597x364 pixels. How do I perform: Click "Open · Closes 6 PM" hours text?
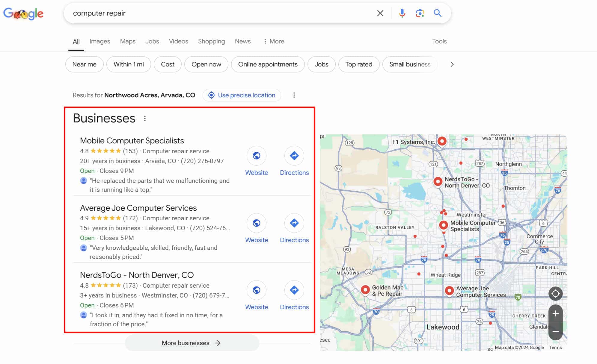(x=107, y=305)
